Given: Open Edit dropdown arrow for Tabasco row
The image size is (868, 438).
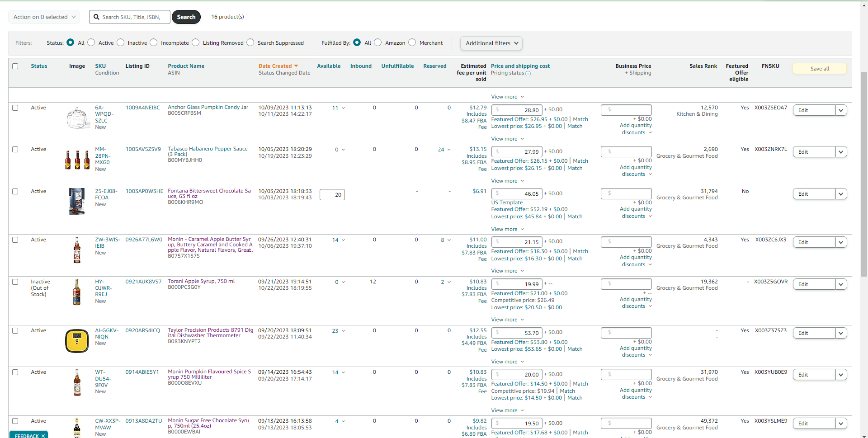Looking at the screenshot, I should pyautogui.click(x=841, y=152).
